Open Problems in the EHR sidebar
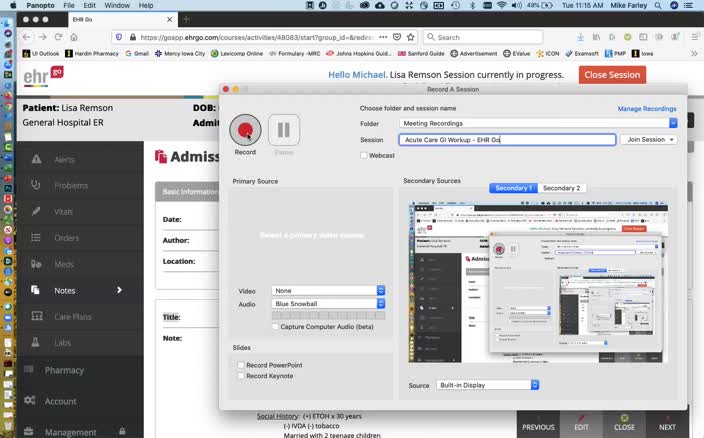This screenshot has width=704, height=438. pos(70,185)
